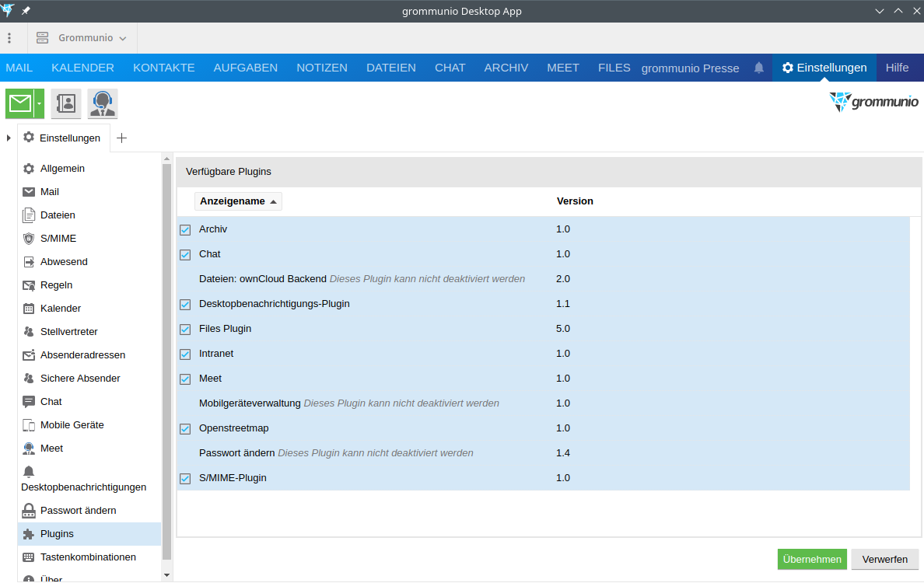The width and height of the screenshot is (924, 583).
Task: Sort by Anzeigename column header
Action: 238,201
